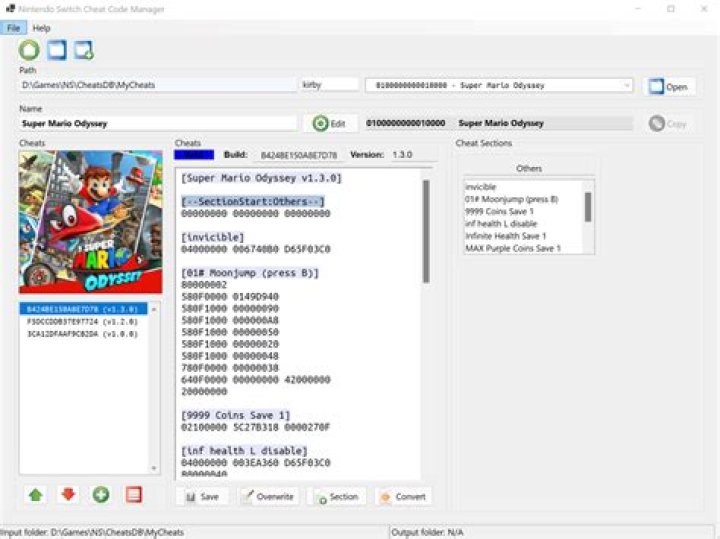Click the Edit button next to name
Viewport: 720px width, 539px height.
click(329, 124)
